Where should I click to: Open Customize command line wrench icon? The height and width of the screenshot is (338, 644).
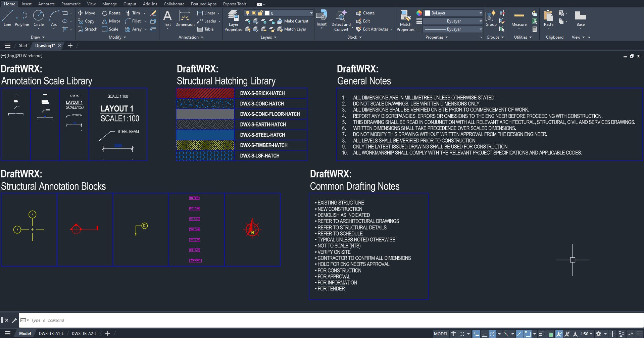[x=14, y=320]
